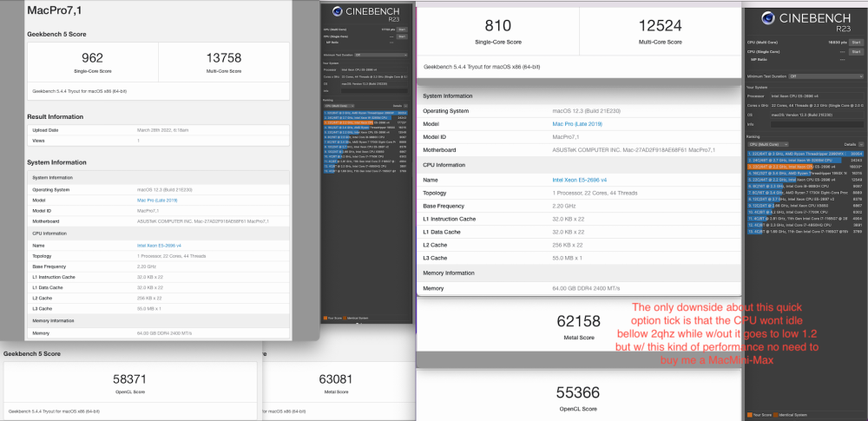Select Core i7-4850HQ row in right Cinebench ranking

click(806, 225)
